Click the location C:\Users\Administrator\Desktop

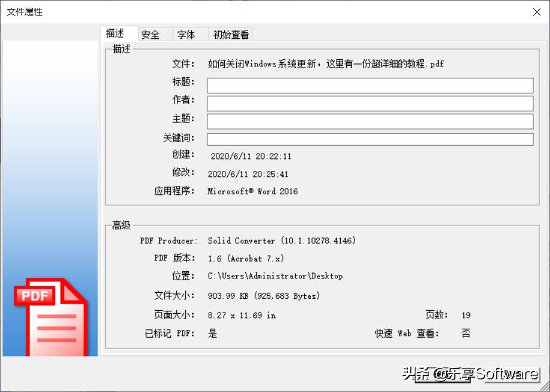pyautogui.click(x=275, y=276)
